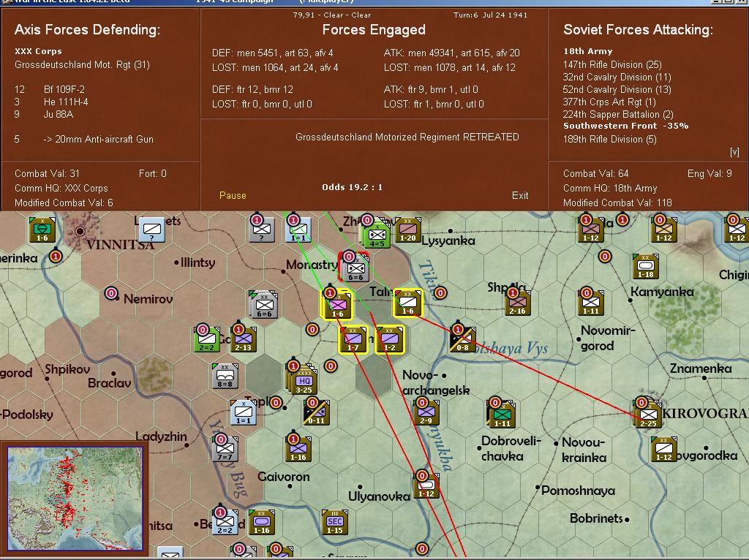The height and width of the screenshot is (560, 749).
Task: Select the highlighted 1-7 unit counter
Action: pos(353,339)
